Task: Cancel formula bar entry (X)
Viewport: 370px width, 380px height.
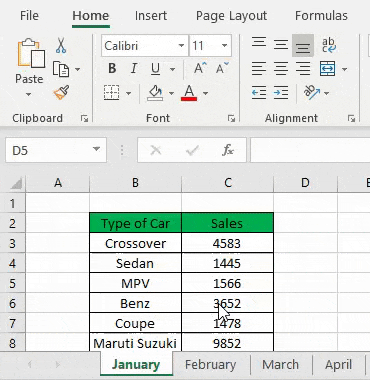Action: pos(155,151)
